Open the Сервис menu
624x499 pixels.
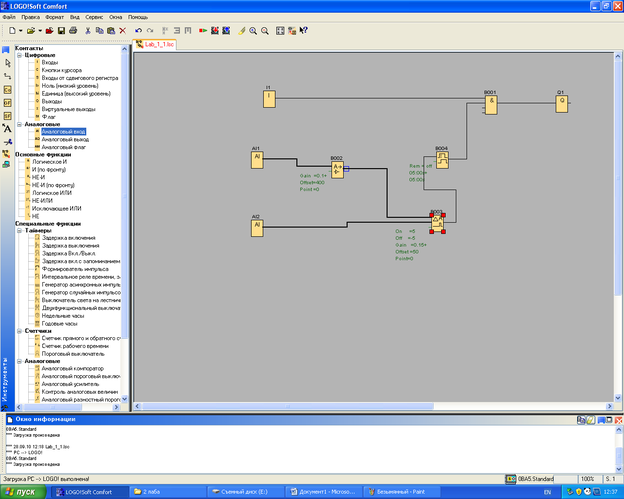(x=93, y=17)
